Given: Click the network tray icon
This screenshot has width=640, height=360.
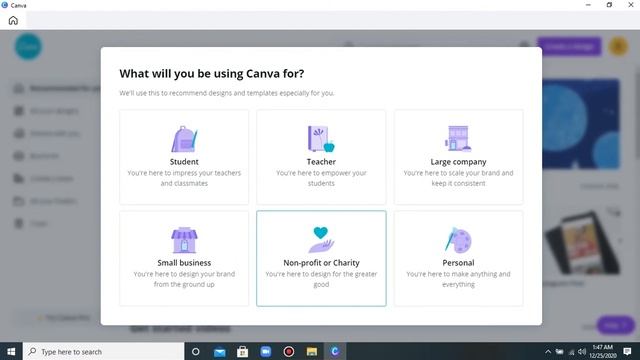Looking at the screenshot, I should [571, 352].
